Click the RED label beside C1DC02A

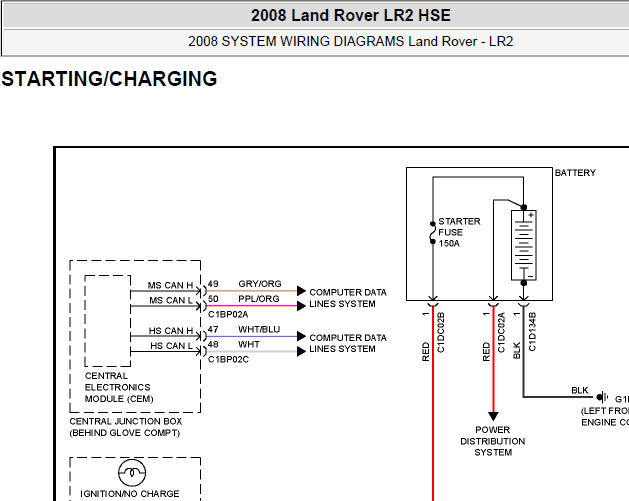coord(486,352)
